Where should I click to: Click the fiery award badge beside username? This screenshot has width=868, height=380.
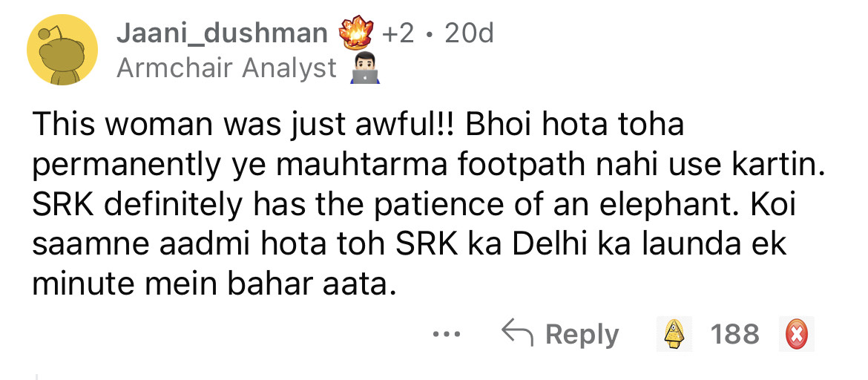pos(355,34)
